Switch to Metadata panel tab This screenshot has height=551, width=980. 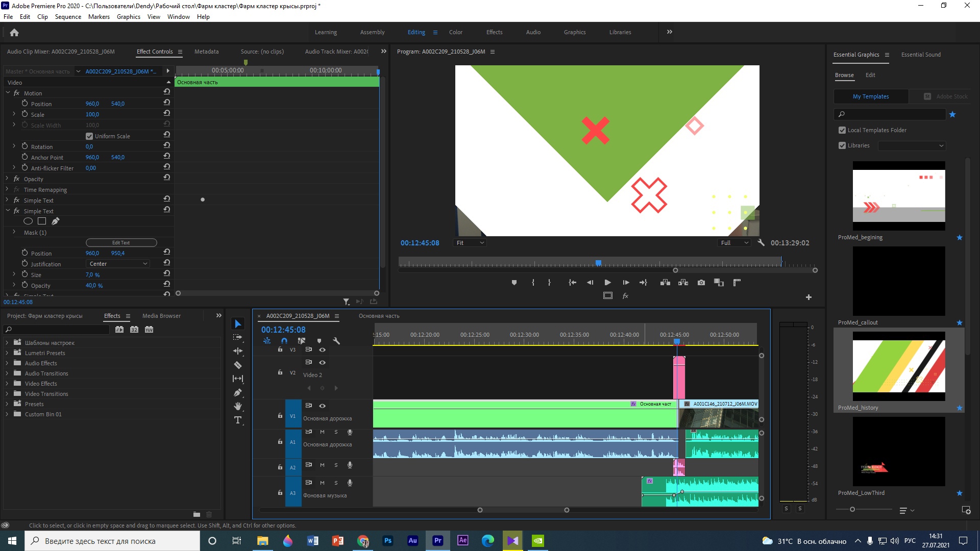point(206,52)
